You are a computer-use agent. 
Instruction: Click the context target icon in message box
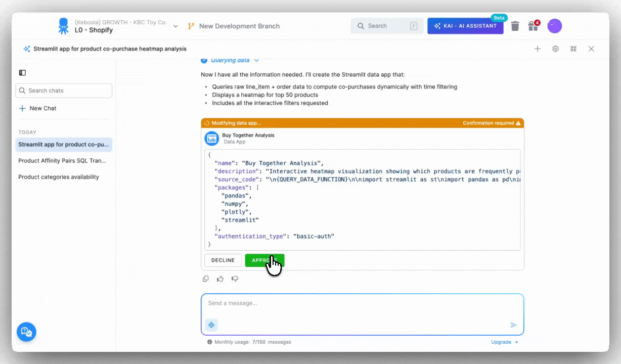(x=211, y=325)
